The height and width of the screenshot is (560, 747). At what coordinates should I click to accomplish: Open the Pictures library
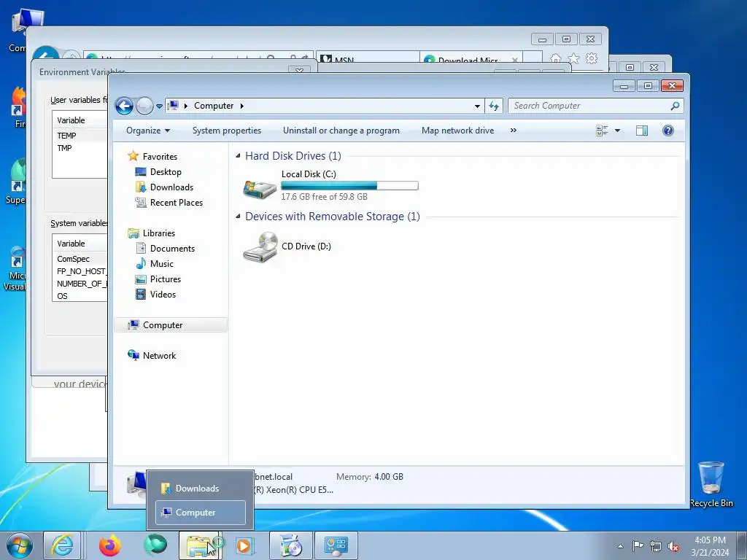tap(166, 279)
